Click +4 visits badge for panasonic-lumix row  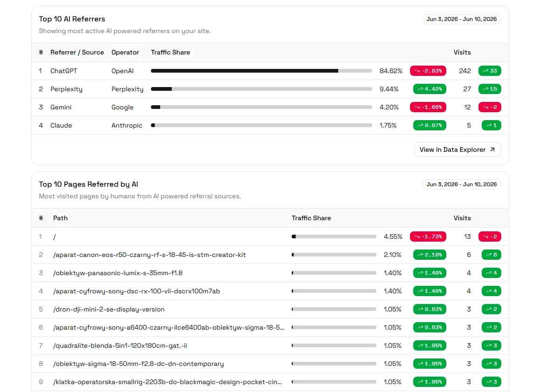pos(492,273)
